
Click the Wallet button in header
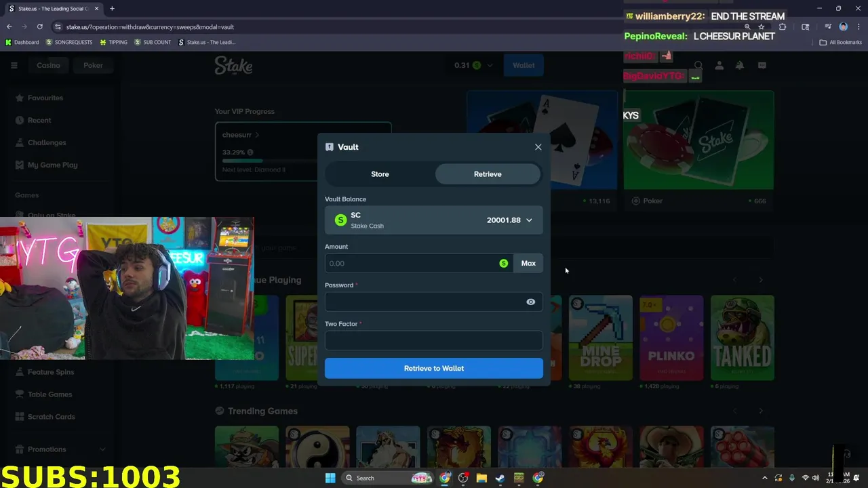click(x=524, y=65)
